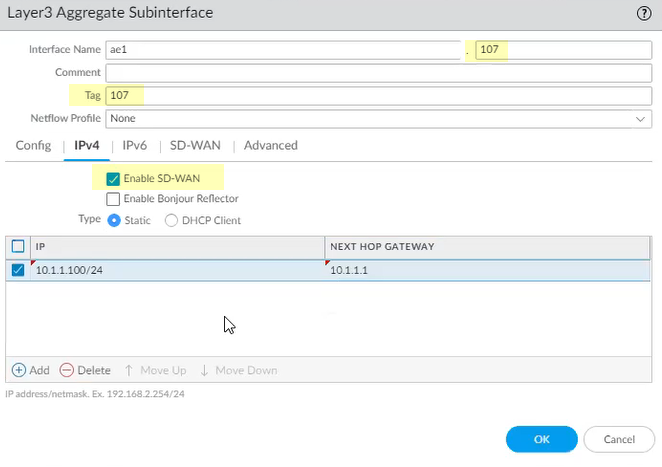
Task: Choose DHCP Client radio option
Action: (x=171, y=220)
